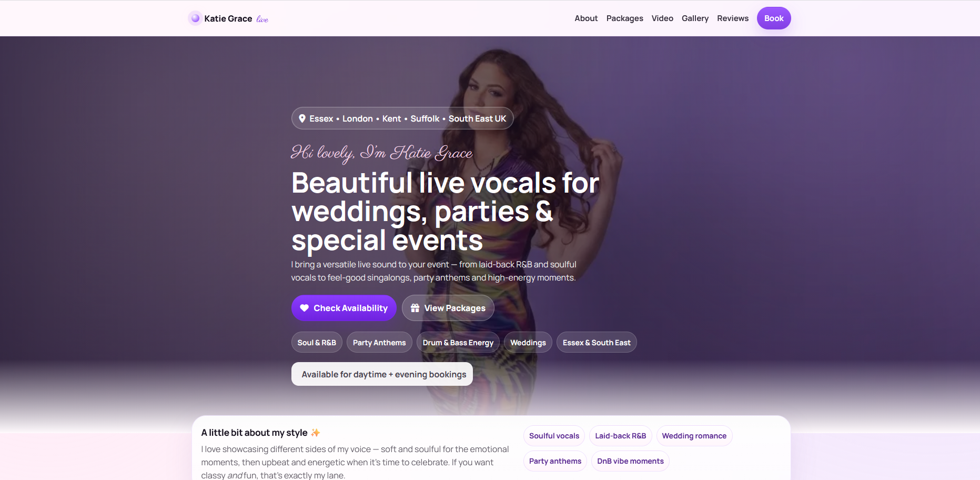980x480 pixels.
Task: Open the About nav link
Action: click(x=586, y=18)
